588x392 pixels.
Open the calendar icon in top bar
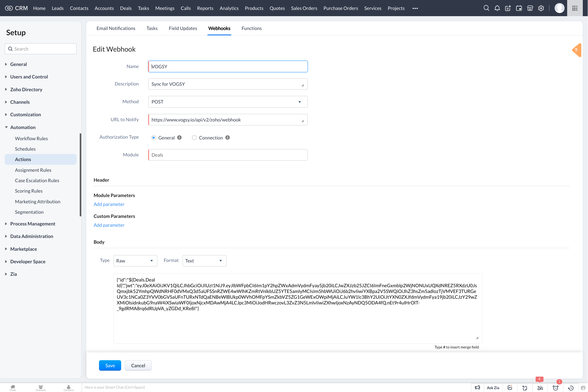[519, 8]
